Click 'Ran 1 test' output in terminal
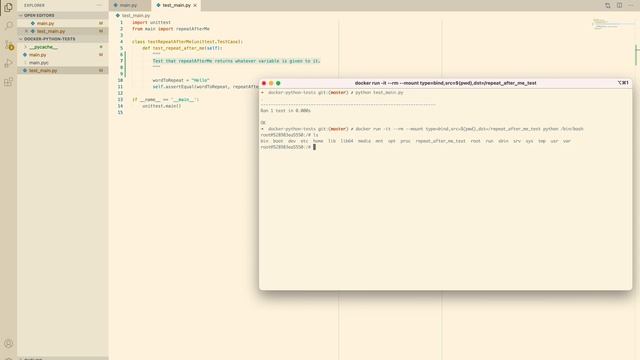The height and width of the screenshot is (360, 640). 285,111
